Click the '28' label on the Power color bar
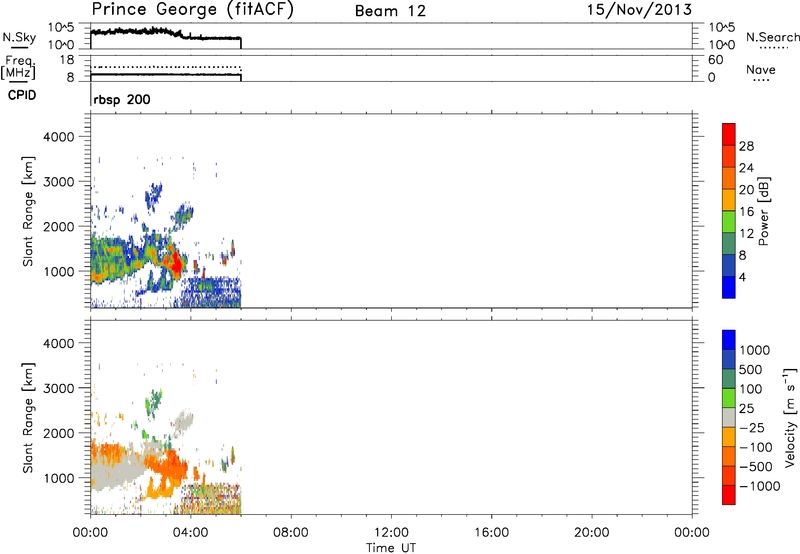Screen dimensions: 800x554 tap(746, 146)
